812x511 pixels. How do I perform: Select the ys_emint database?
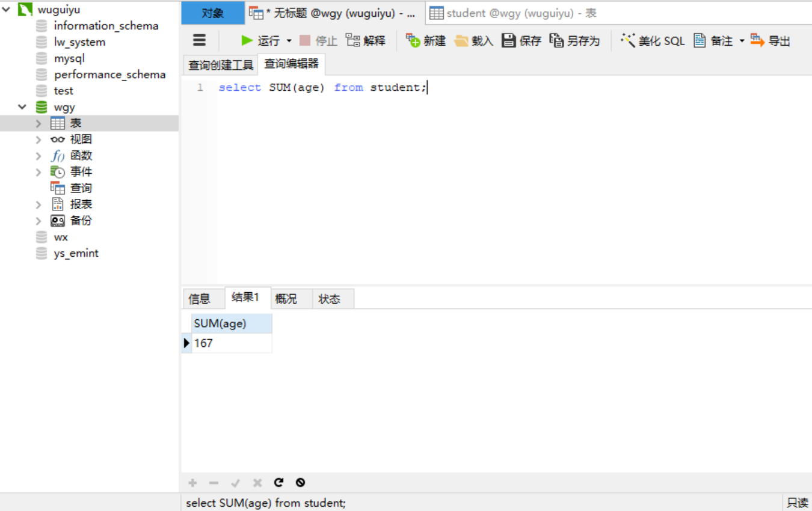click(76, 253)
